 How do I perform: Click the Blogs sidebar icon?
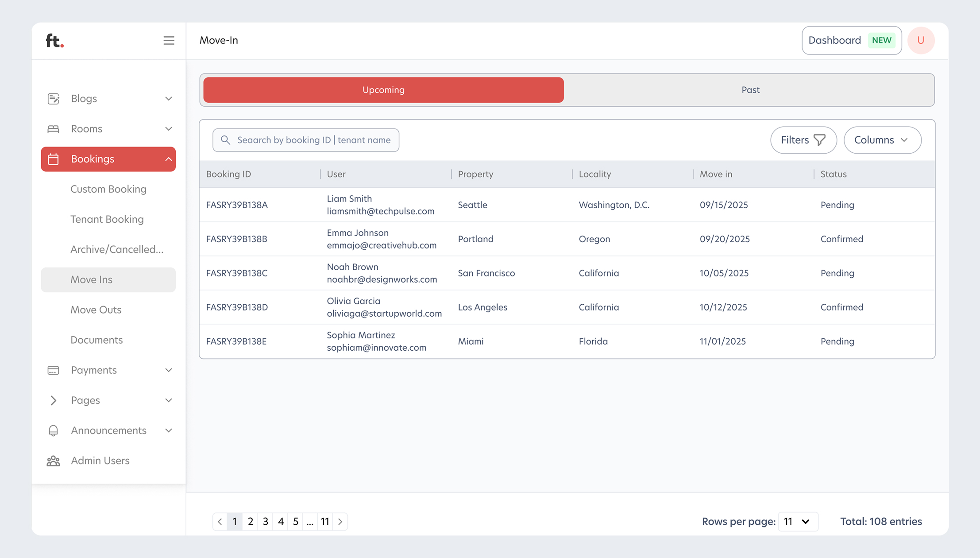[53, 99]
